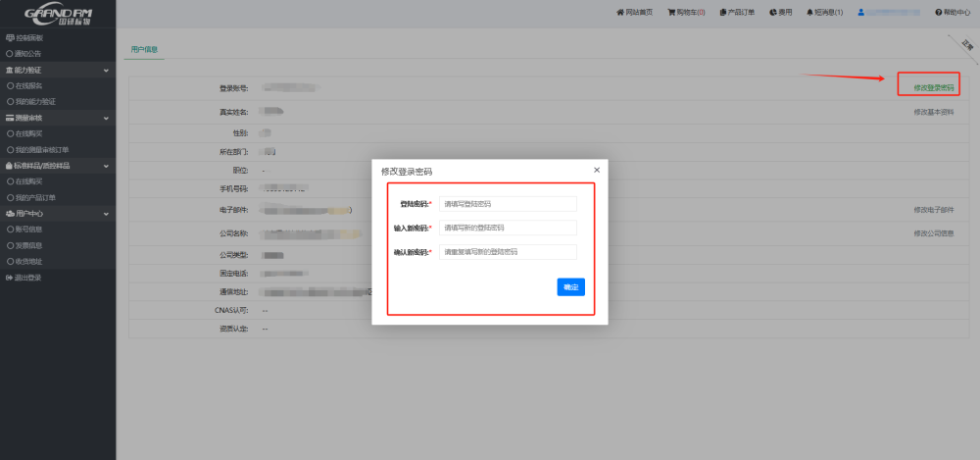Open 网站首页 home icon link
The image size is (980, 460).
(634, 12)
